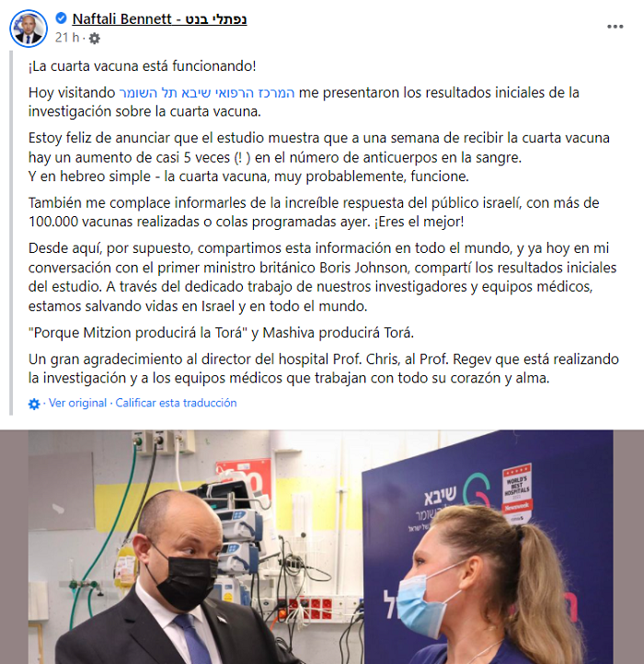Click the headline "¡La cuarta vacuna está funcionando!"
The image size is (644, 664).
142,66
